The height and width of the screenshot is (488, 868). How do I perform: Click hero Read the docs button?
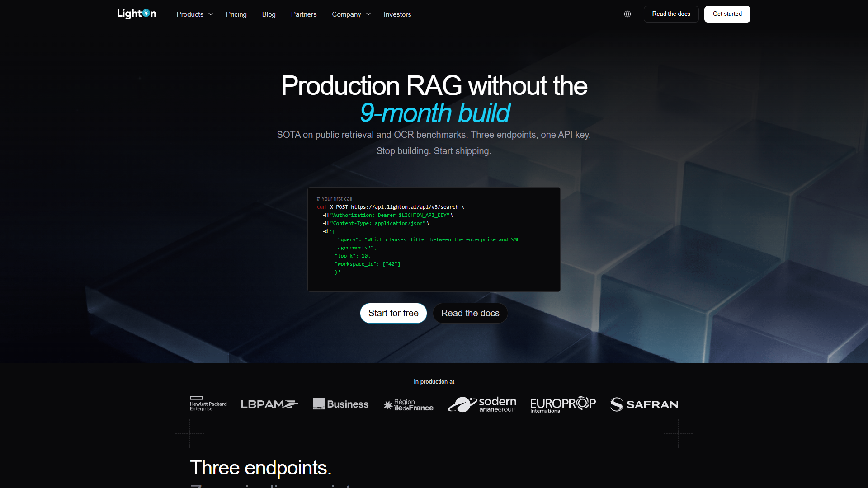pyautogui.click(x=470, y=313)
